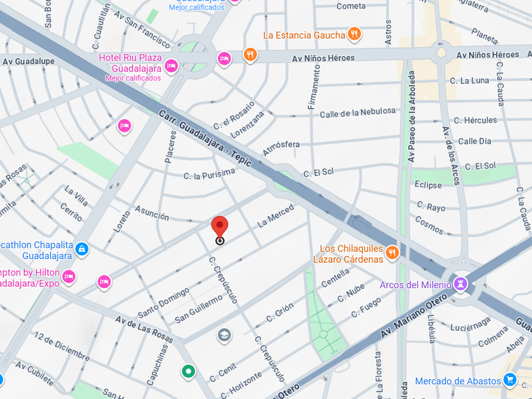This screenshot has height=399, width=532.
Task: Click orange restaurant icon on Av Niños Héroes
Action: tap(250, 54)
